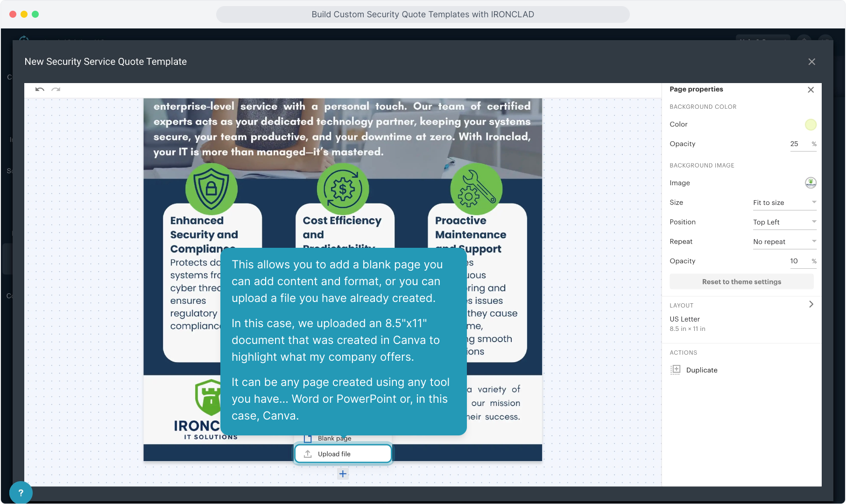Screen dimensions: 846x504
Task: Click the Page properties panel title
Action: coord(696,89)
